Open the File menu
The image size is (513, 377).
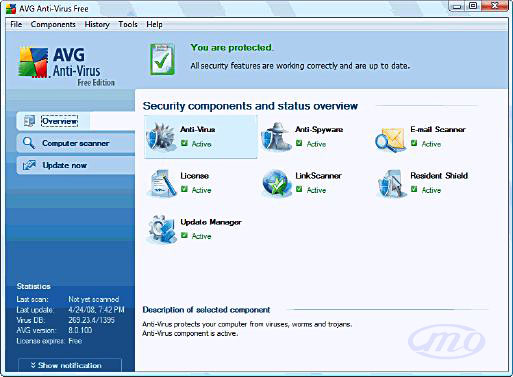point(16,24)
